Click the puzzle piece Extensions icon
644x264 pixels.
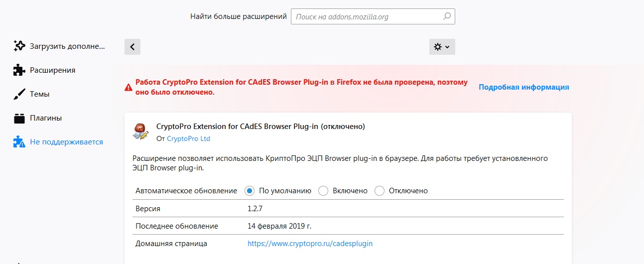coord(19,70)
